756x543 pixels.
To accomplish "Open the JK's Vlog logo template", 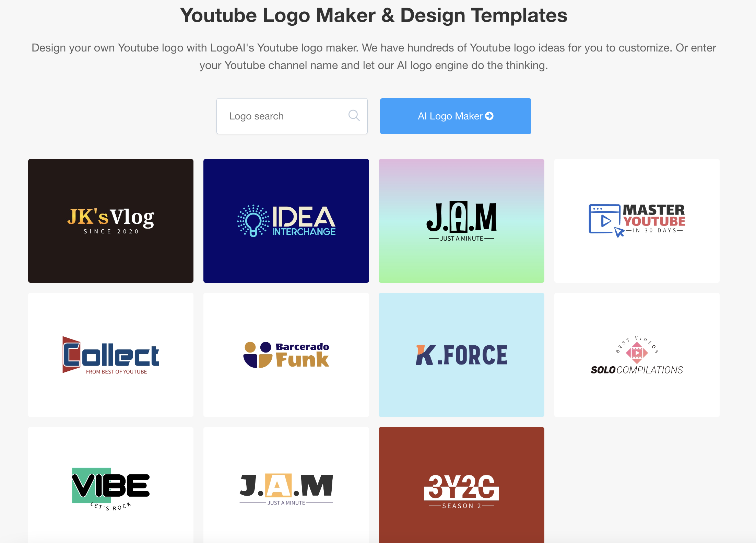I will click(x=111, y=221).
